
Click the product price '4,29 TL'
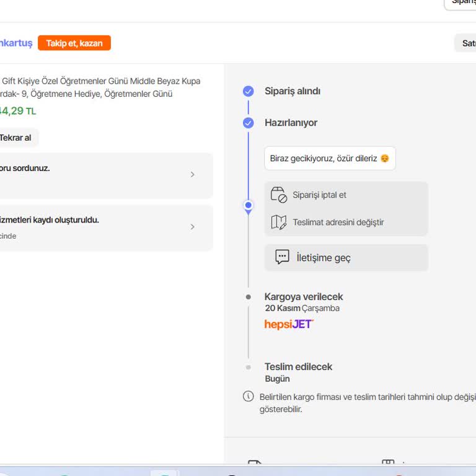[18, 111]
